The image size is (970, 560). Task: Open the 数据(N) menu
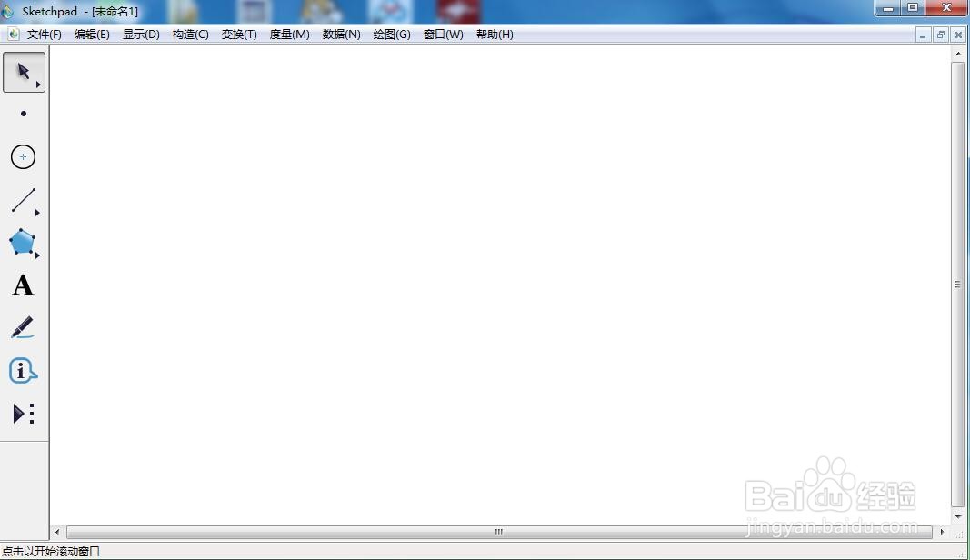coord(342,35)
